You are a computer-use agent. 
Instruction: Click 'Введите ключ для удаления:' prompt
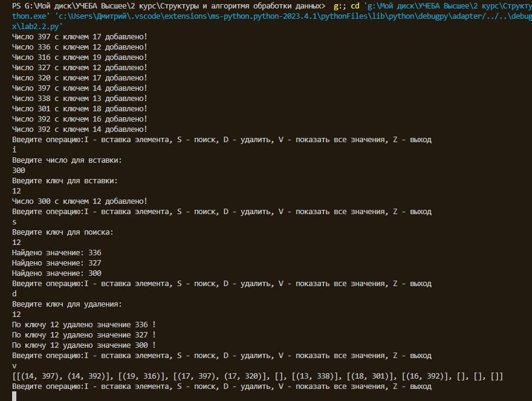tap(67, 304)
